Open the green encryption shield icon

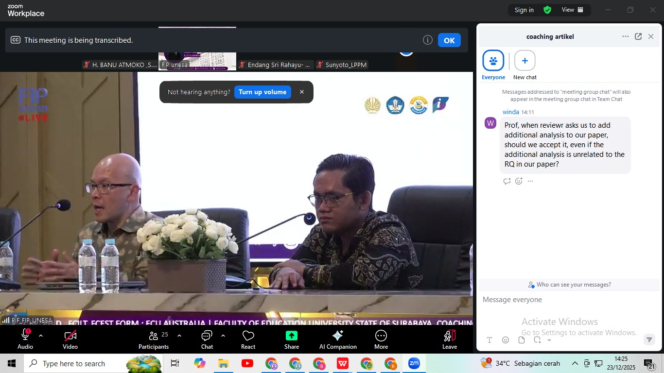(547, 10)
